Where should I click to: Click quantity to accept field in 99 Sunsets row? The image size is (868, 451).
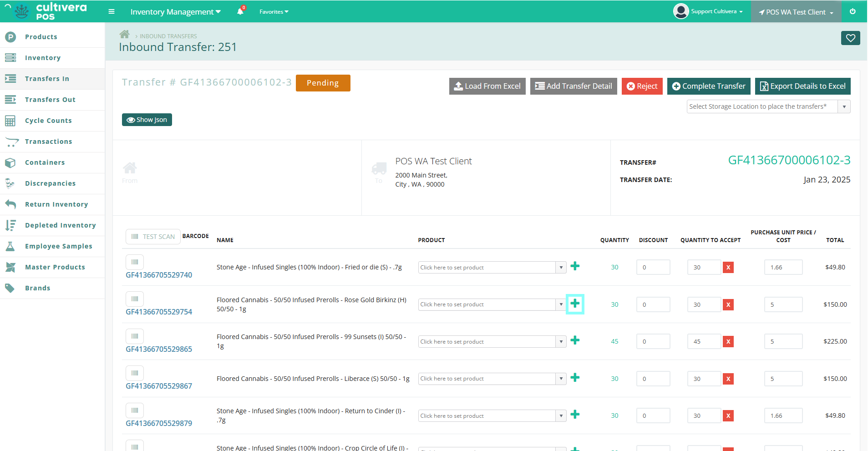[704, 341]
